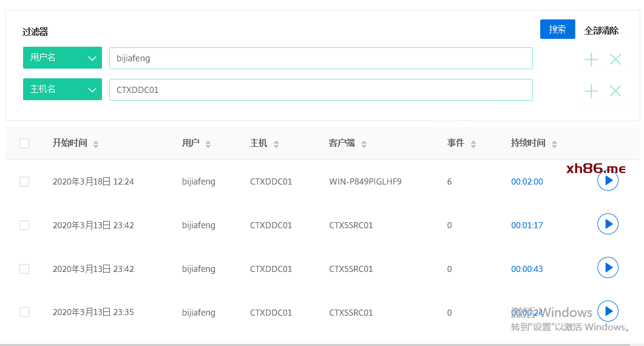Remove the 主机名 filter row

[x=615, y=91]
